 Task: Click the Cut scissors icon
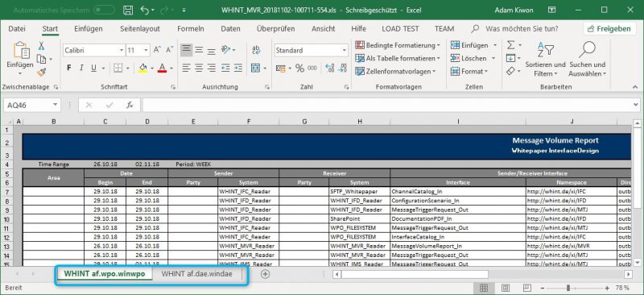point(42,46)
